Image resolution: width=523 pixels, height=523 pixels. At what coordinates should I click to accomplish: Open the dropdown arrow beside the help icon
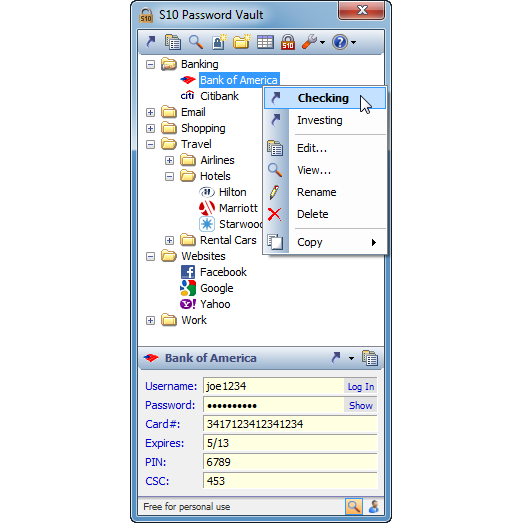click(354, 42)
